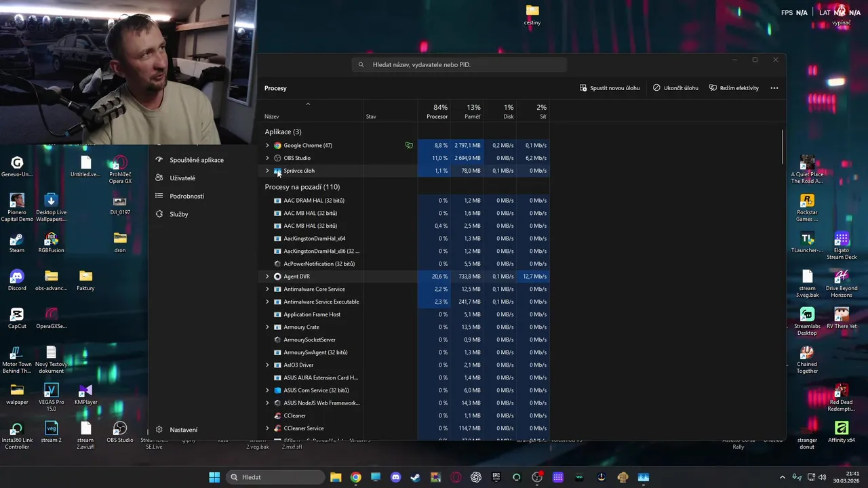Select ArmourySocketServer process

(406, 340)
